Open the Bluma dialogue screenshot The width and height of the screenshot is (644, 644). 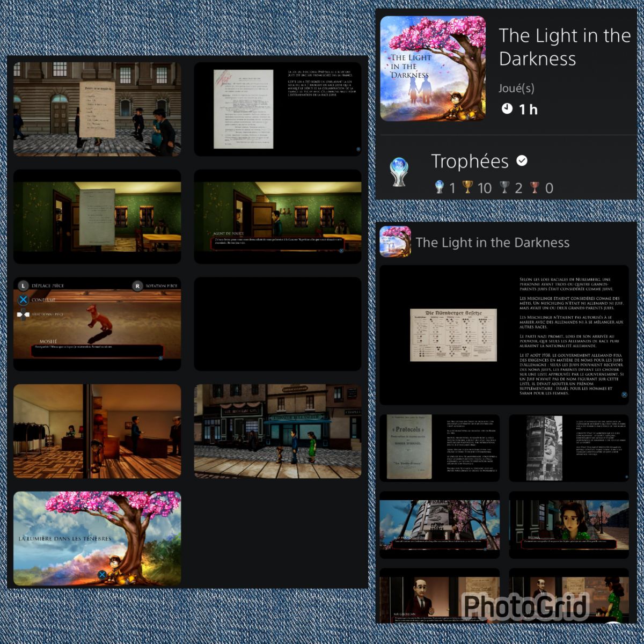(x=569, y=525)
